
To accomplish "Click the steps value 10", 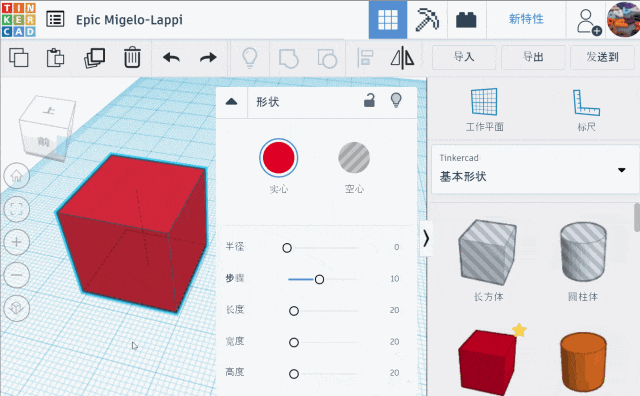I will tap(394, 278).
